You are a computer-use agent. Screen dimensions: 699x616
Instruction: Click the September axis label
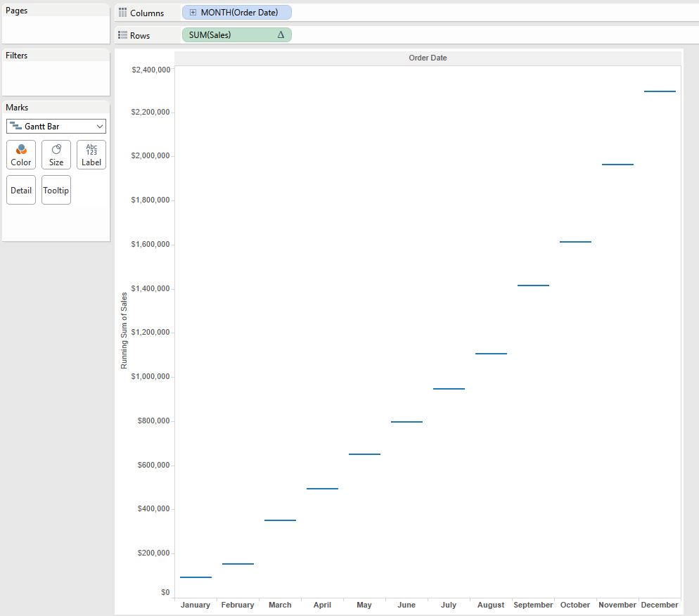[x=533, y=605]
